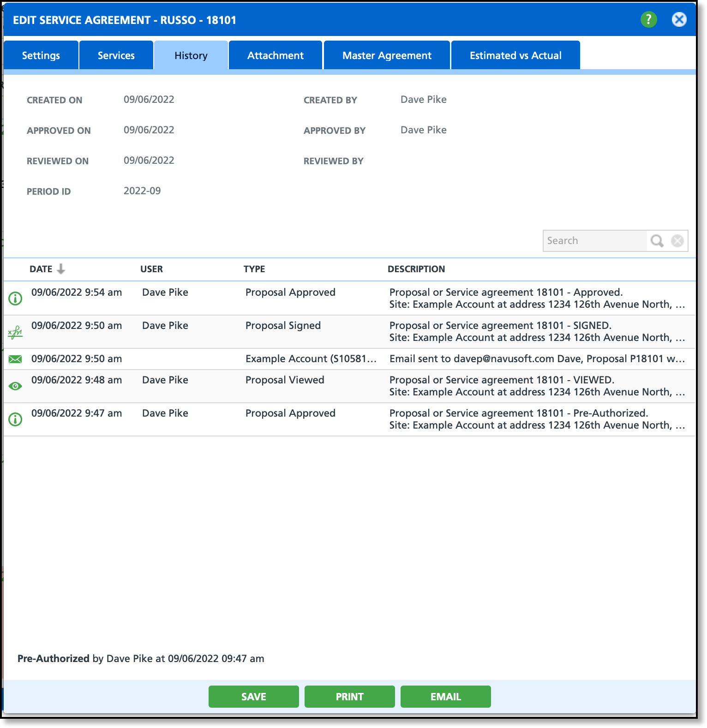
Task: Click the green Save button
Action: 254,697
